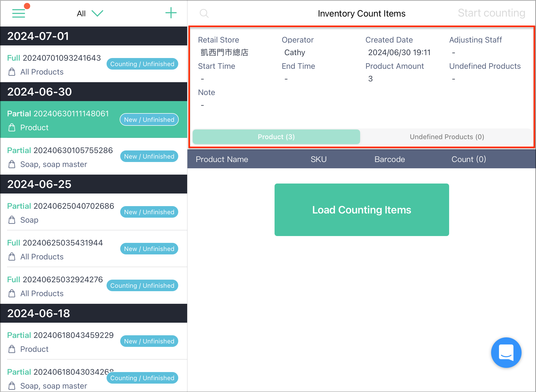Select count Full 20240625035431944

94,249
